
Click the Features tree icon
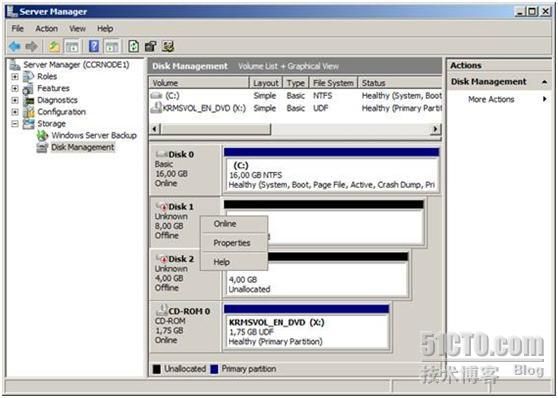pyautogui.click(x=28, y=88)
